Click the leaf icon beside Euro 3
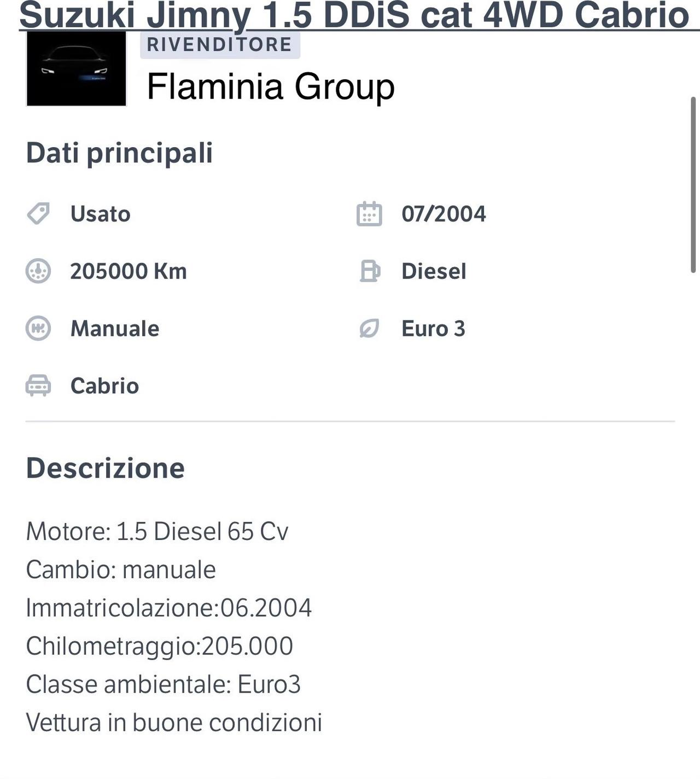The width and height of the screenshot is (700, 779). pyautogui.click(x=369, y=328)
